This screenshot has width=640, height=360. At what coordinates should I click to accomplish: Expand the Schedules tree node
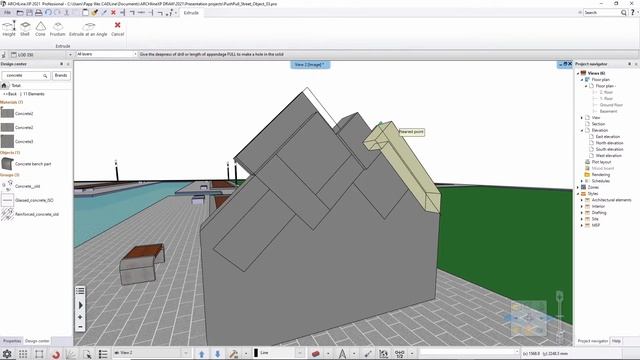click(582, 181)
